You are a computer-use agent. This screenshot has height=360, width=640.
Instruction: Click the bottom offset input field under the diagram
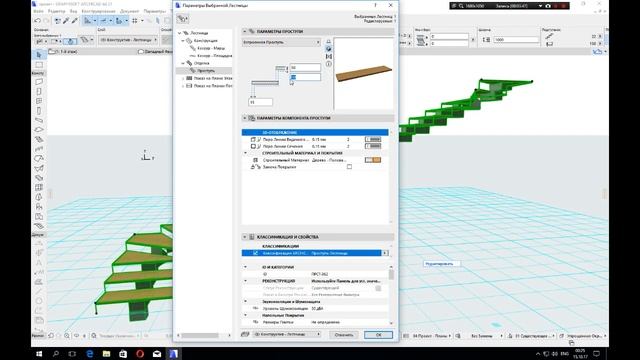pyautogui.click(x=260, y=102)
